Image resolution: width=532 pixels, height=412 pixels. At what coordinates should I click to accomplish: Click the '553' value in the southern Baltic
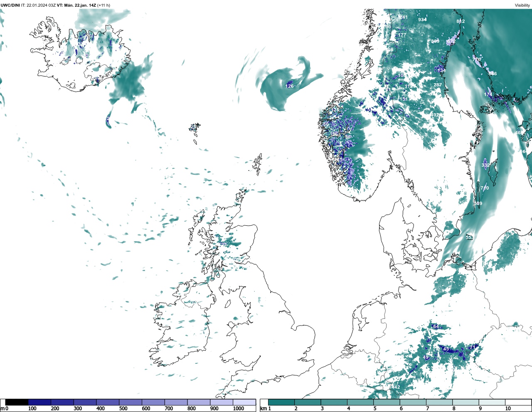pos(469,237)
